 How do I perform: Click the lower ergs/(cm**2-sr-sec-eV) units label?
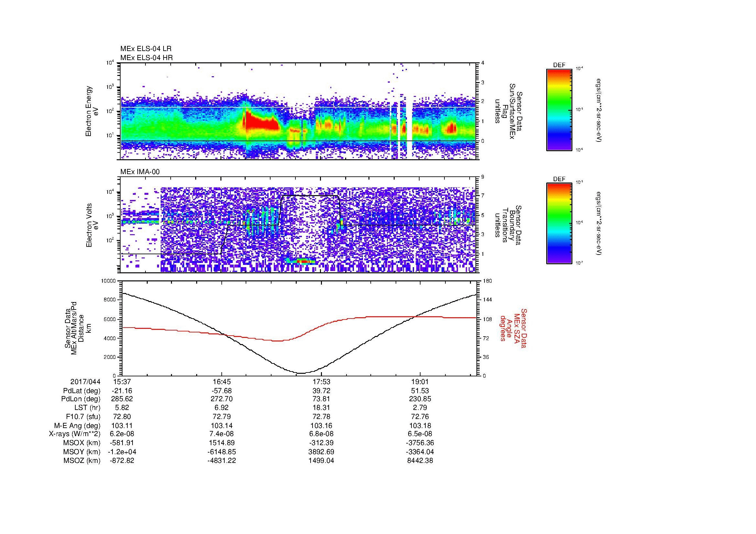[599, 224]
